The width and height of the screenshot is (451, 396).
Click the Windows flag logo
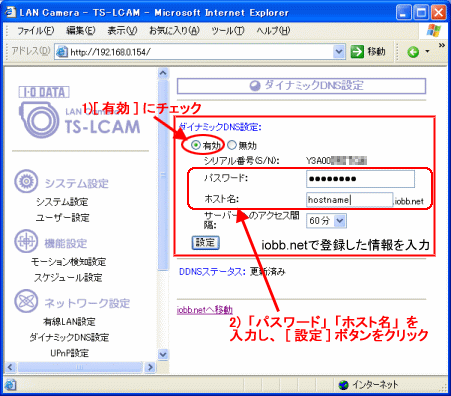[x=434, y=31]
